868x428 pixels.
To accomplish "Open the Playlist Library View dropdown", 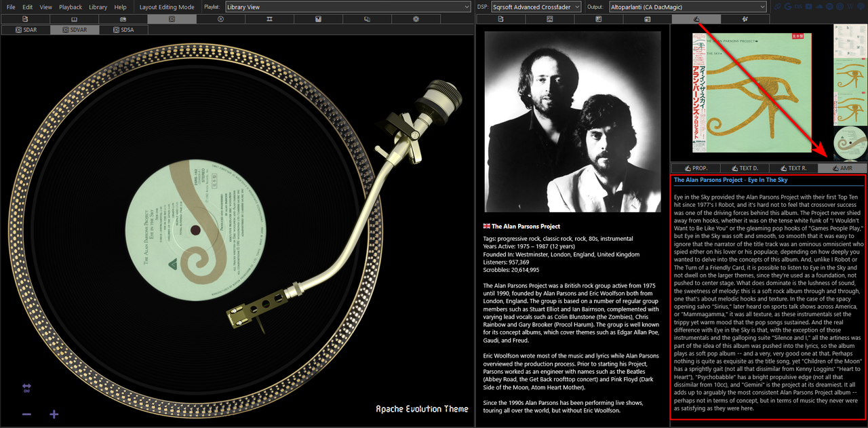I will (x=347, y=7).
